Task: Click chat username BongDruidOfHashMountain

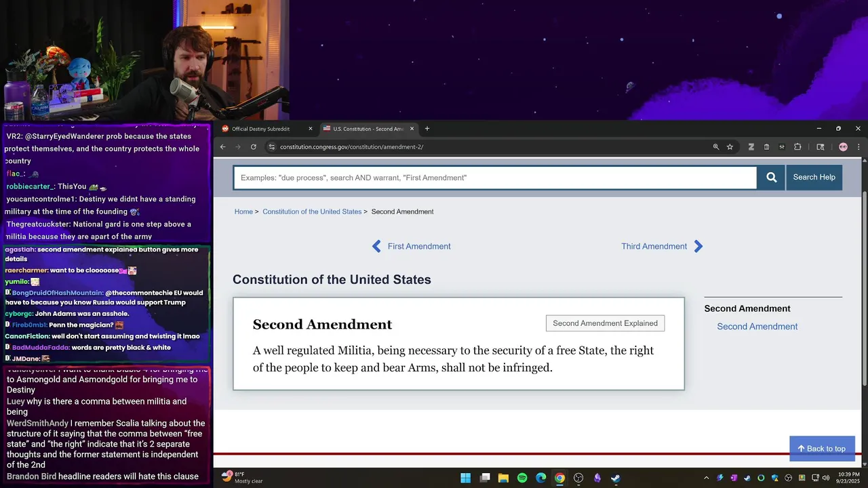Action: coord(58,293)
